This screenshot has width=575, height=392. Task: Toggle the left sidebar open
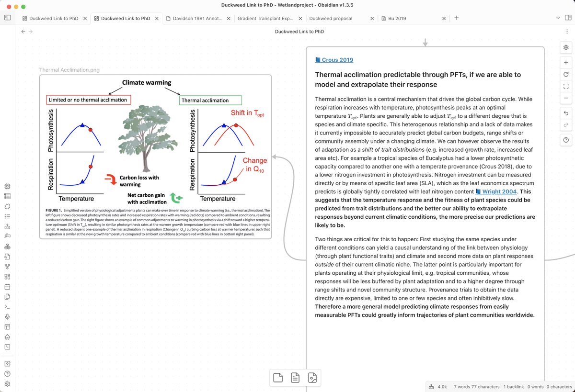click(x=7, y=17)
